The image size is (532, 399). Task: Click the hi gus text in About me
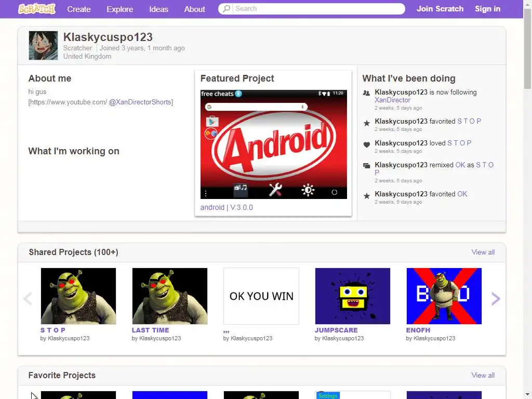click(x=37, y=91)
